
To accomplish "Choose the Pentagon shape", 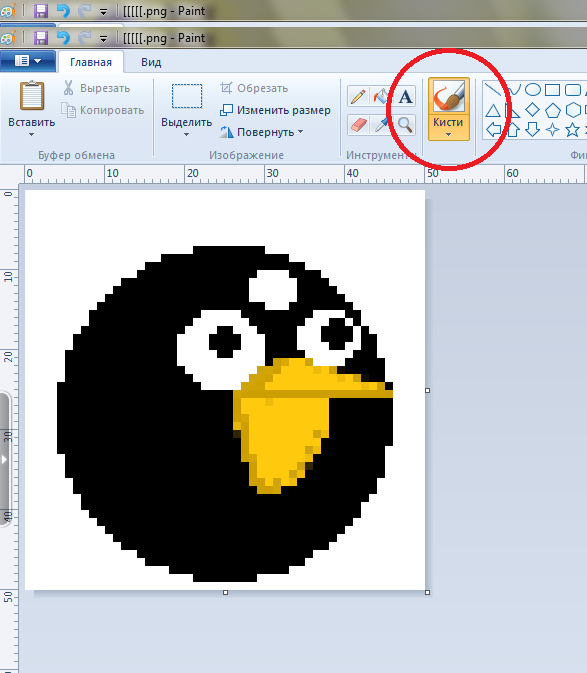I will pyautogui.click(x=553, y=110).
